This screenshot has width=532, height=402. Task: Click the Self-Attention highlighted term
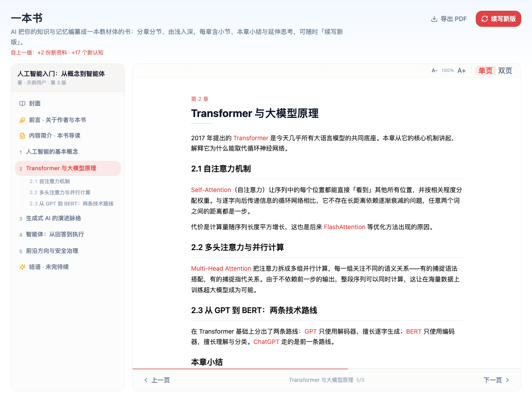(x=211, y=190)
